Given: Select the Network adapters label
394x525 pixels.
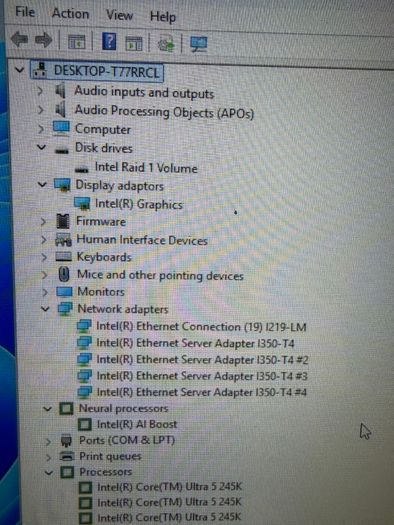Looking at the screenshot, I should (123, 309).
